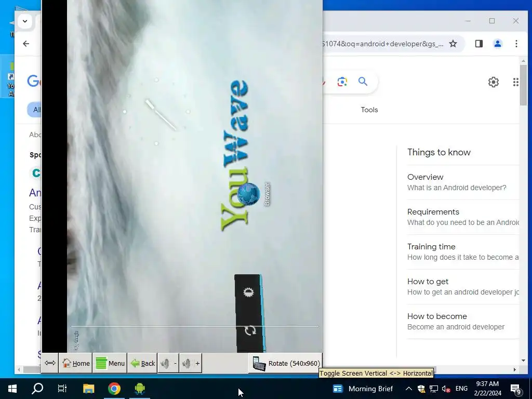Open File Explorer from the taskbar
532x399 pixels.
(x=88, y=389)
